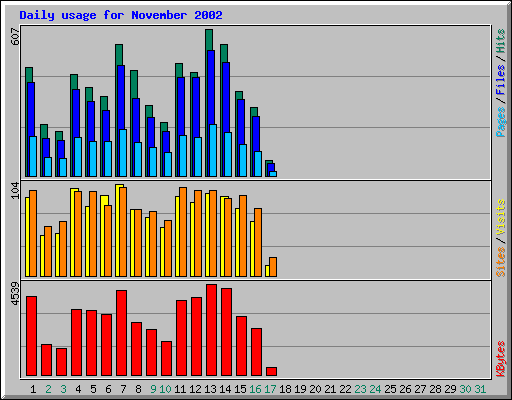Click the small red bar for day 17

tap(271, 371)
